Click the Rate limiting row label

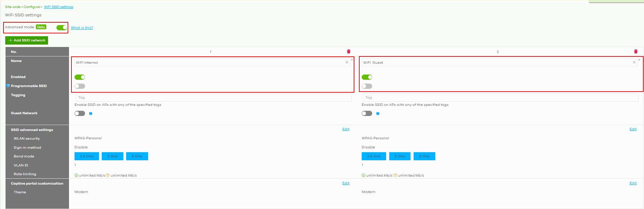(25, 174)
